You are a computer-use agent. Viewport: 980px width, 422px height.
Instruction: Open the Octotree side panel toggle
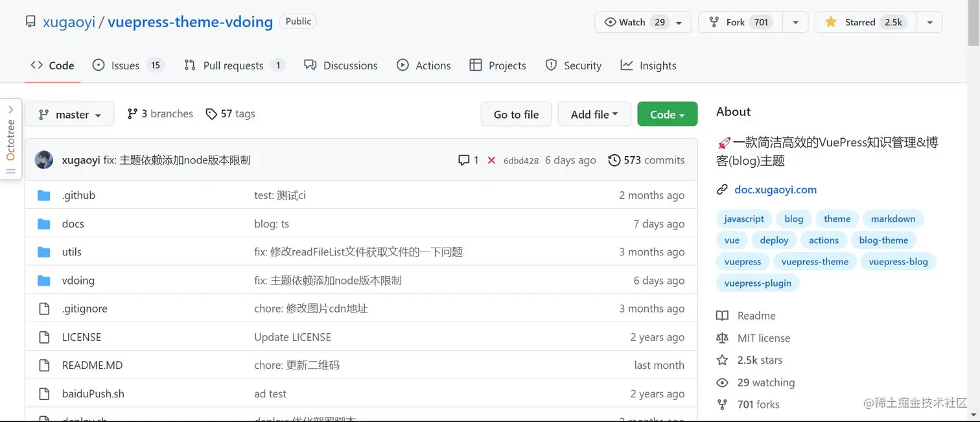click(11, 139)
